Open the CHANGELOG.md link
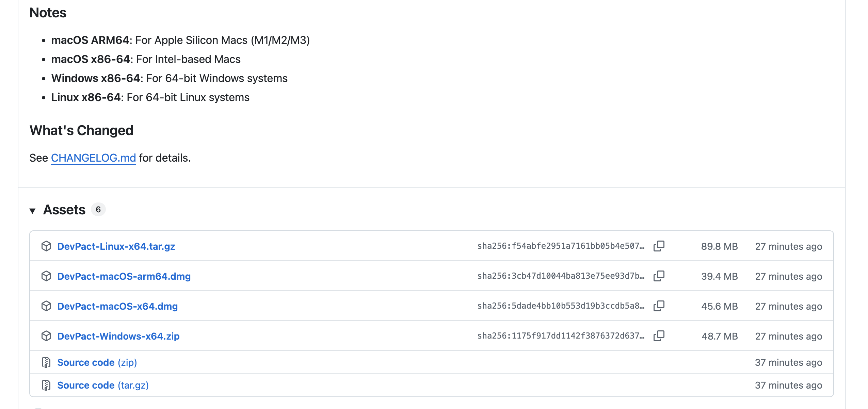The height and width of the screenshot is (409, 868). coord(93,158)
